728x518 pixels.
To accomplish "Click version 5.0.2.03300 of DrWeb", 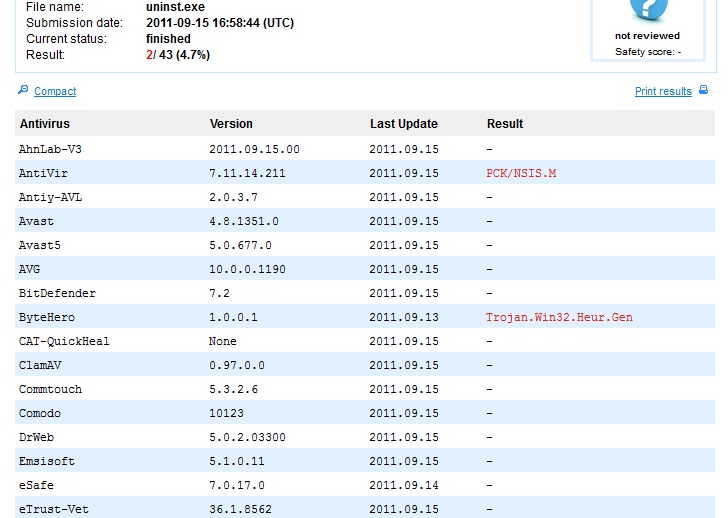I will (247, 437).
